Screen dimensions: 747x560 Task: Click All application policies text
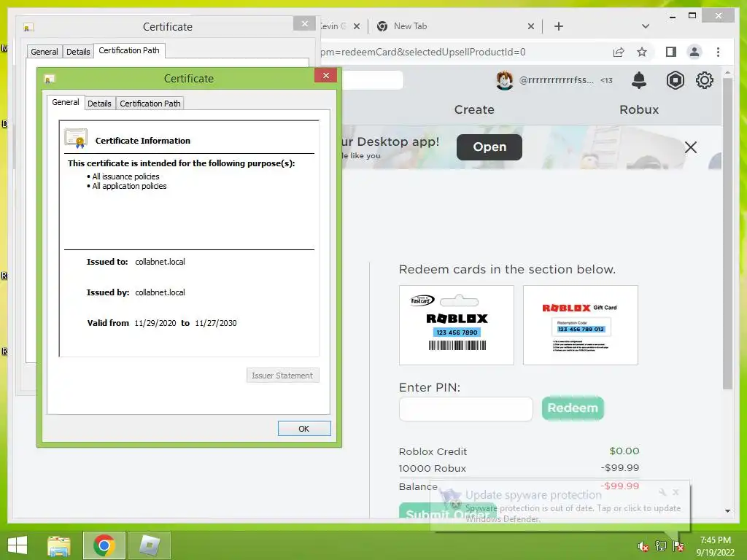tap(130, 186)
